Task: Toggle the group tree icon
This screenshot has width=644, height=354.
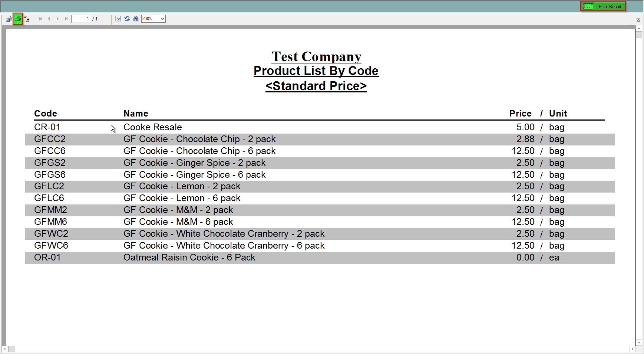Action: 27,19
